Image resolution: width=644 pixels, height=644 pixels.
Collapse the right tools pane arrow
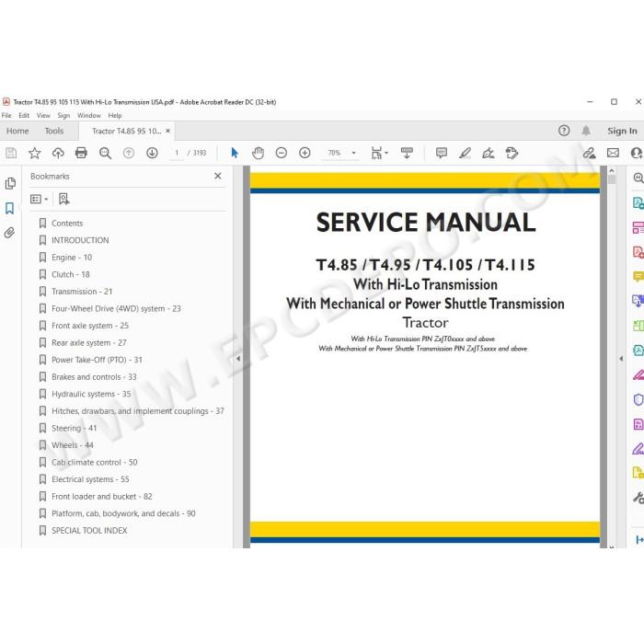(621, 359)
